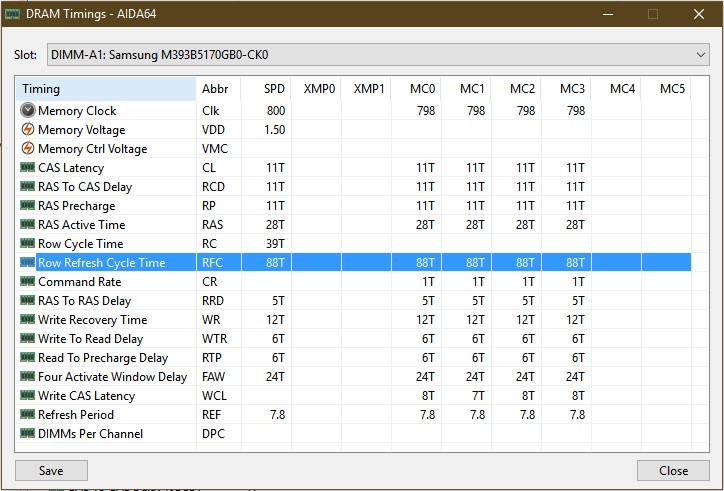Minimize the DRAM Timings window
The image size is (724, 491).
(608, 14)
